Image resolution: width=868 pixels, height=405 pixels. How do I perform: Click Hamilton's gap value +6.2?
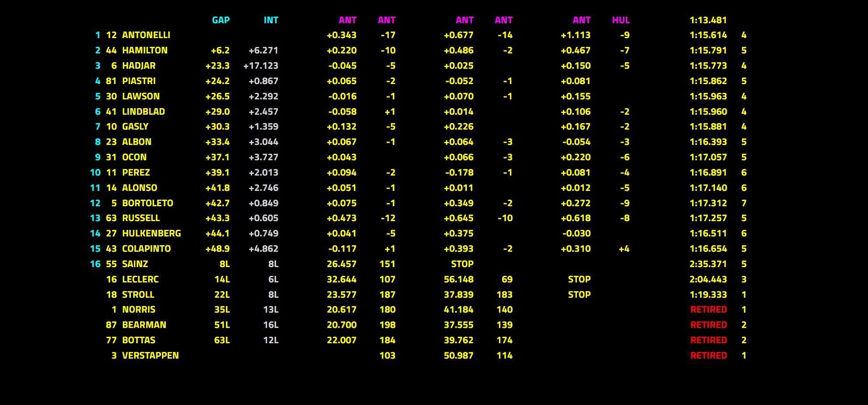coord(220,50)
